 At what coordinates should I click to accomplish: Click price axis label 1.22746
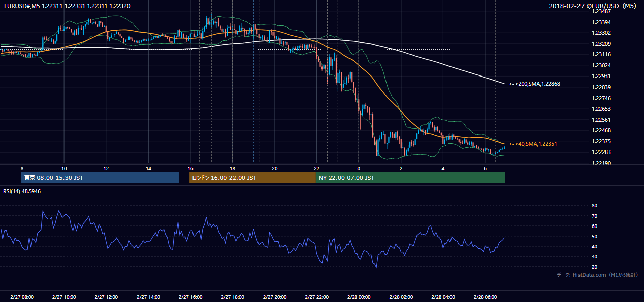[601, 98]
